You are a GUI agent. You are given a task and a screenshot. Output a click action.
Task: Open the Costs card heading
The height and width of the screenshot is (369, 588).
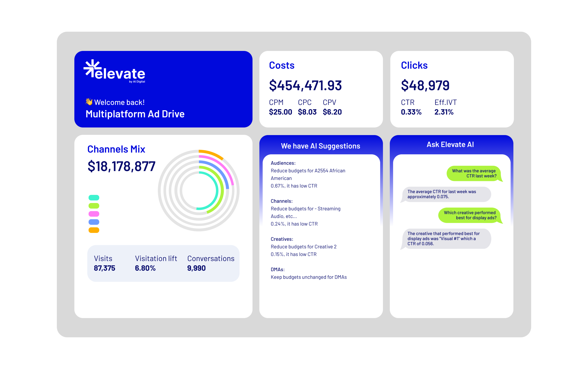click(281, 65)
